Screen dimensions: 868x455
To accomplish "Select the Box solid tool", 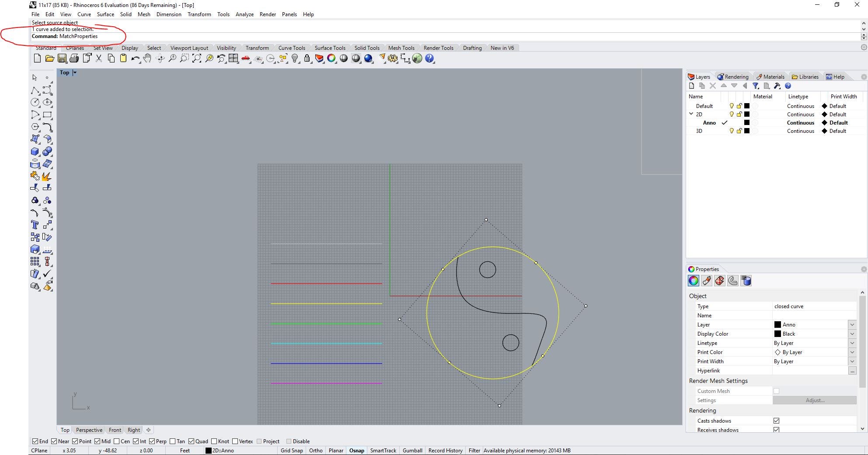I will pyautogui.click(x=35, y=151).
